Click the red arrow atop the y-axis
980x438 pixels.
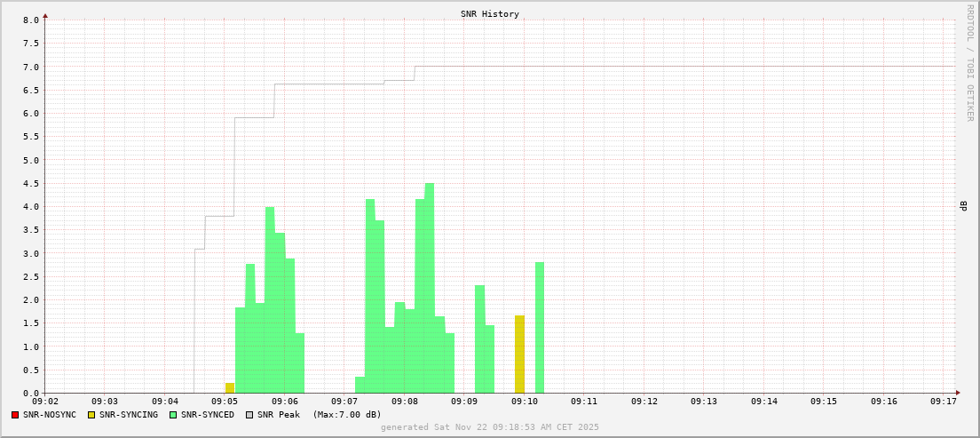45,16
